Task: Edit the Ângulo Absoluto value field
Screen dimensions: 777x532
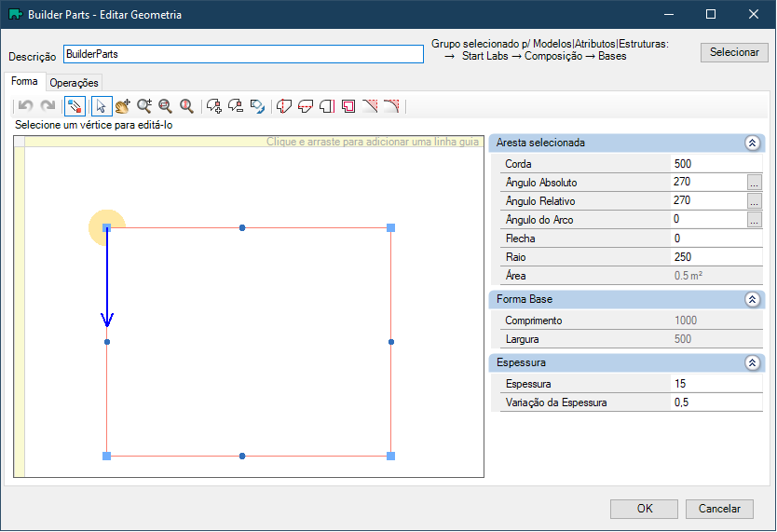Action: tap(709, 183)
